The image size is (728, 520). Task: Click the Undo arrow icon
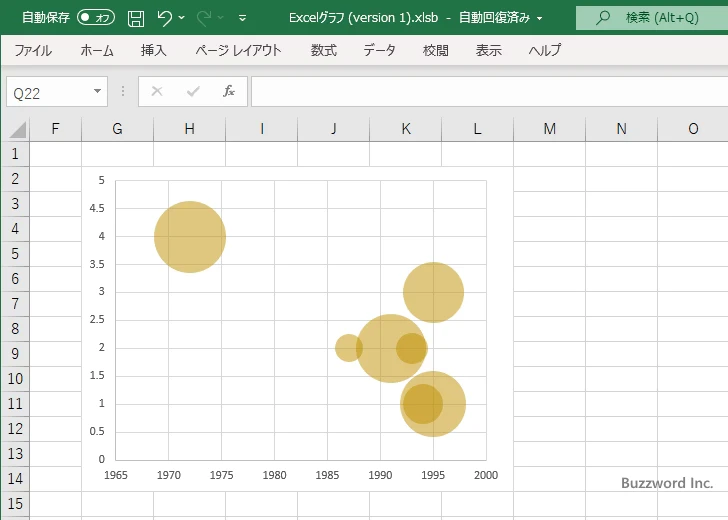164,18
